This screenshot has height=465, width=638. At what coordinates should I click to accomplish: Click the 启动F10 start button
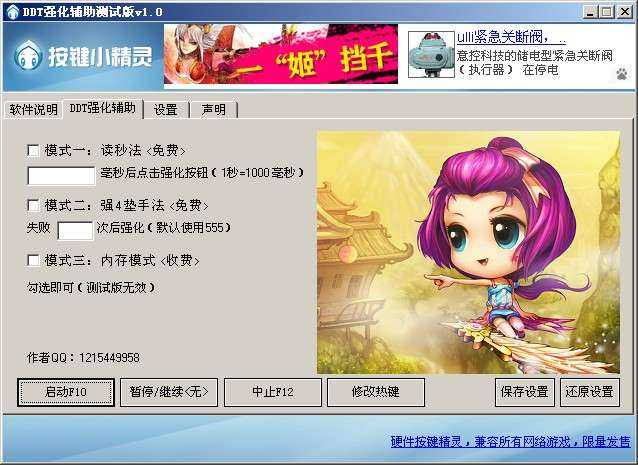[66, 392]
